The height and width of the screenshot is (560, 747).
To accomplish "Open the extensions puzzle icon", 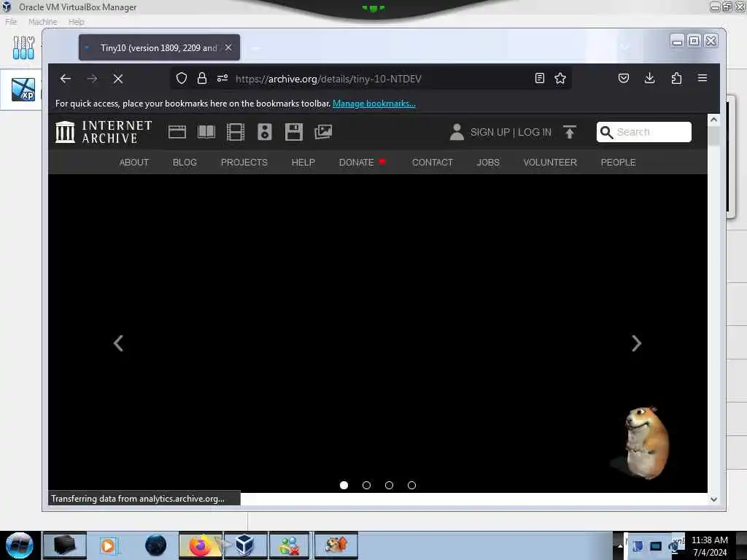I will pyautogui.click(x=676, y=78).
